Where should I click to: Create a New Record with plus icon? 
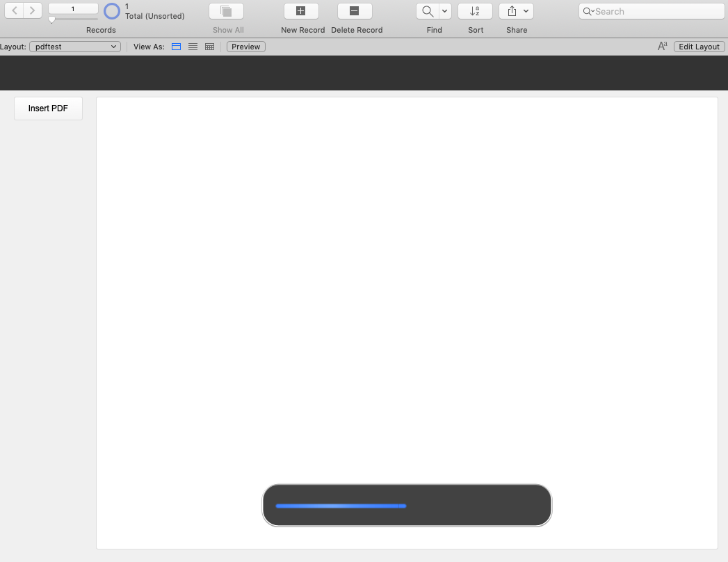tap(301, 11)
